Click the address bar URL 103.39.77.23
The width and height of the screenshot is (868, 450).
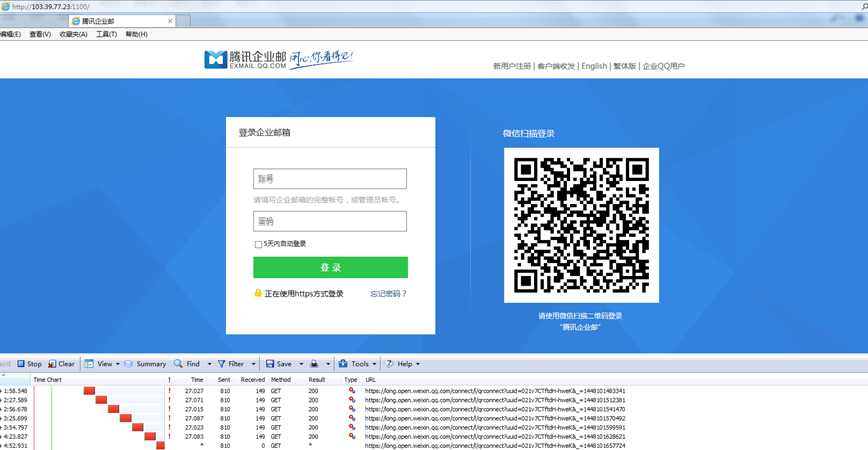[51, 7]
